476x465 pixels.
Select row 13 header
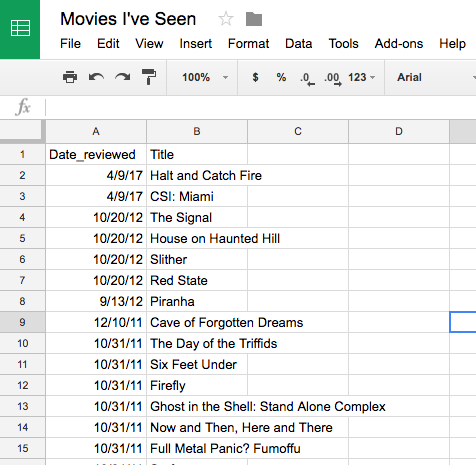22,406
